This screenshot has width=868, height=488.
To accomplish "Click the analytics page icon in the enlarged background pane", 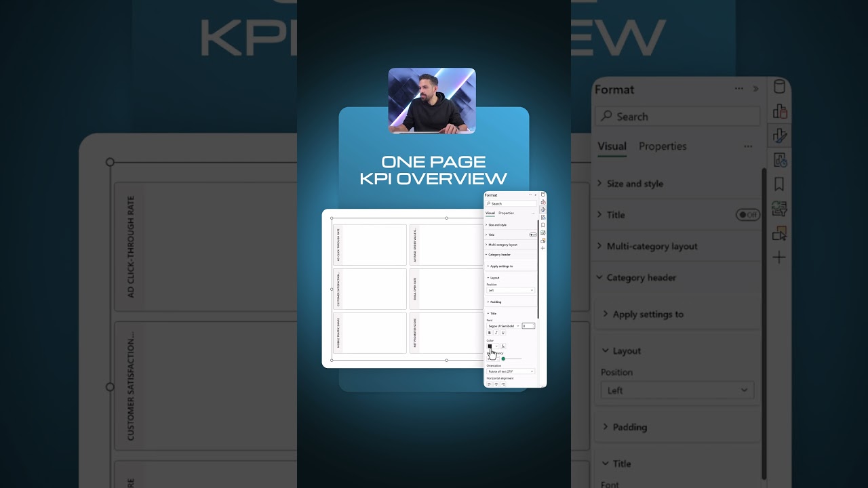I will pos(779,160).
